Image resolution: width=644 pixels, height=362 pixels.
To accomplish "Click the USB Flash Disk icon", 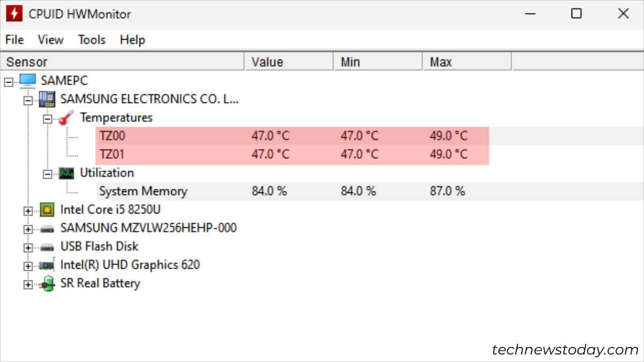I will click(x=47, y=246).
